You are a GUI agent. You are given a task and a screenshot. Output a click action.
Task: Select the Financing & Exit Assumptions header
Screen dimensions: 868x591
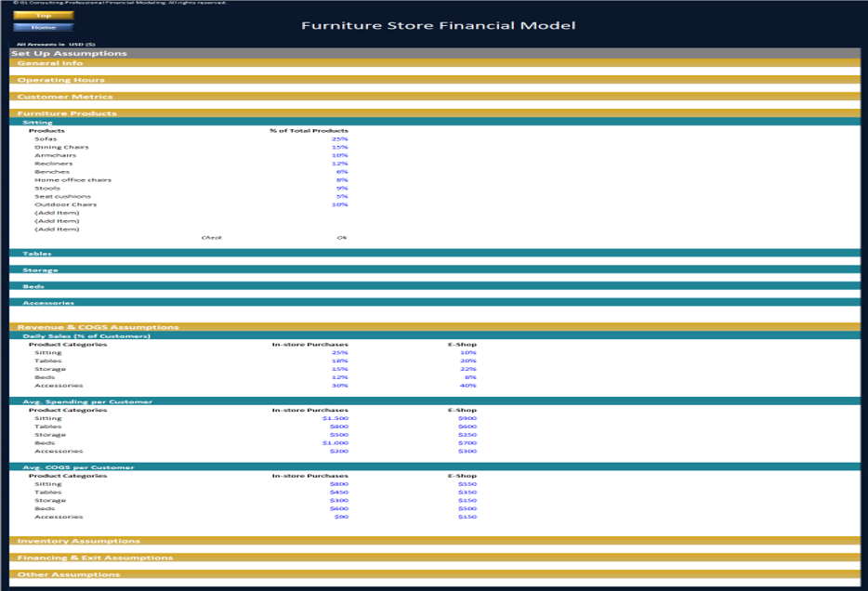[x=435, y=558]
